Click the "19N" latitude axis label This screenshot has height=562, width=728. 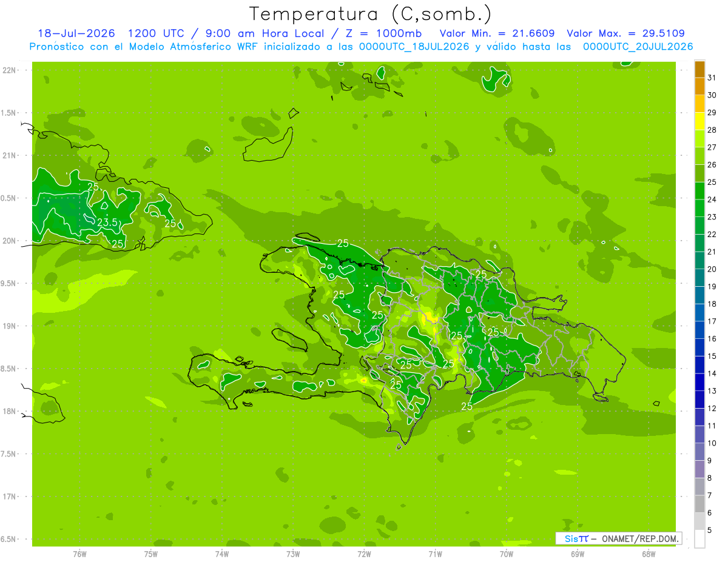10,326
